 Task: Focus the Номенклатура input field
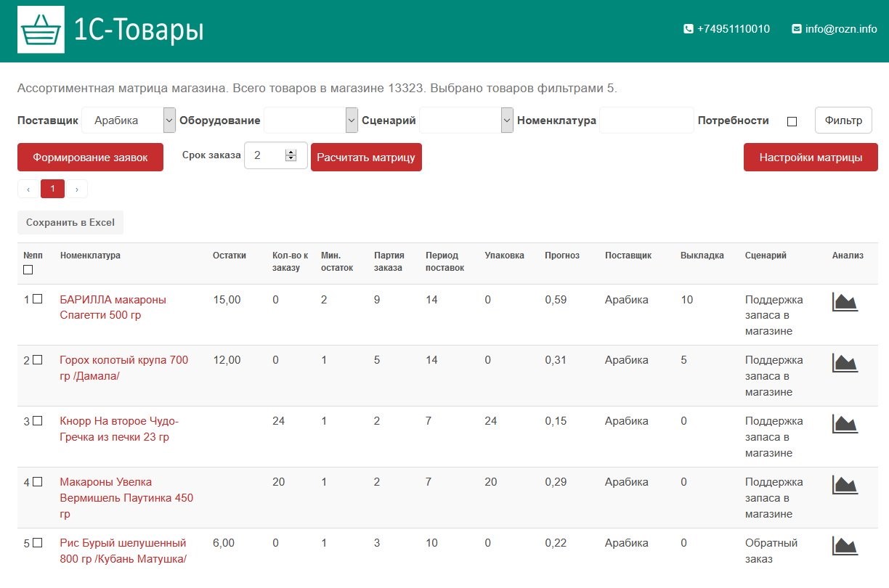(646, 121)
